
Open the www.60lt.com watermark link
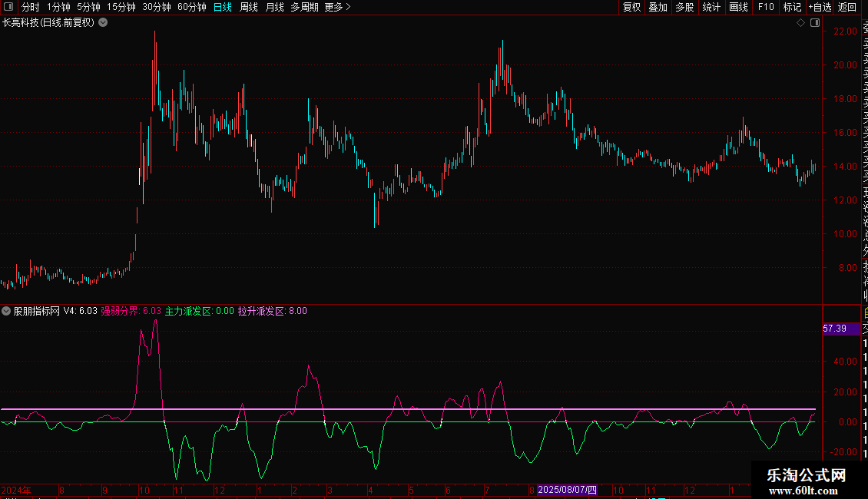pos(807,491)
